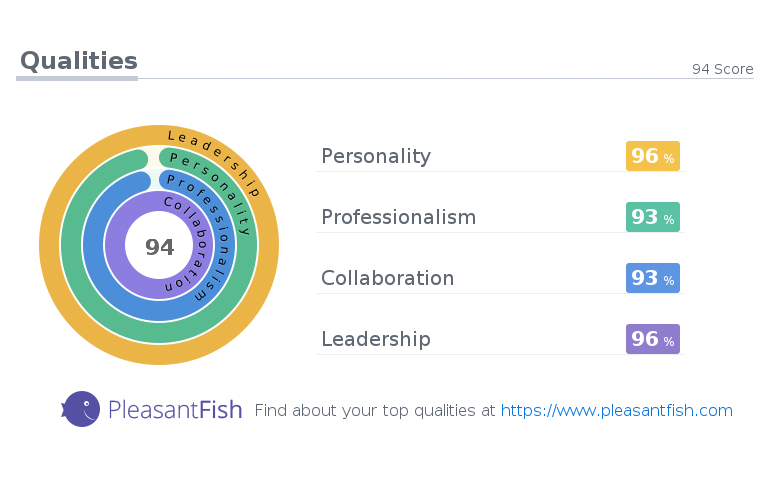This screenshot has width=770, height=485.
Task: Open the pleasantfish.com website link
Action: [616, 410]
